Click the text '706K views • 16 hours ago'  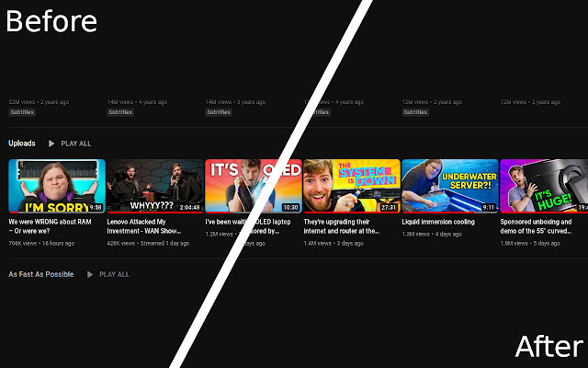coord(41,243)
